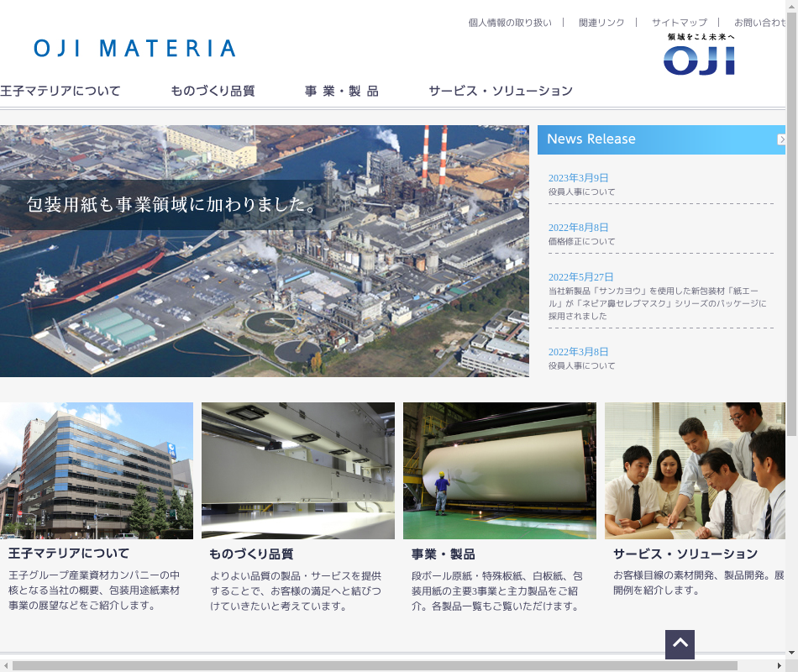
Task: Open サービス・ソリューション menu item
Action: (501, 91)
